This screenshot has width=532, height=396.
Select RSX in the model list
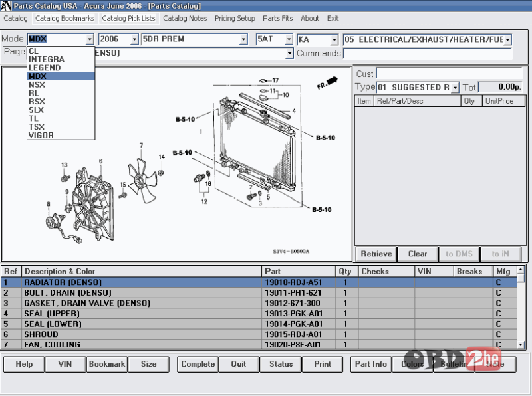[x=61, y=102]
